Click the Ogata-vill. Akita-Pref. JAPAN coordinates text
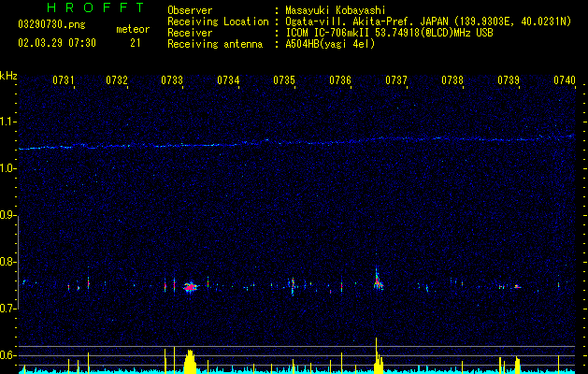Screen dimensions: 588x374 coord(428,22)
